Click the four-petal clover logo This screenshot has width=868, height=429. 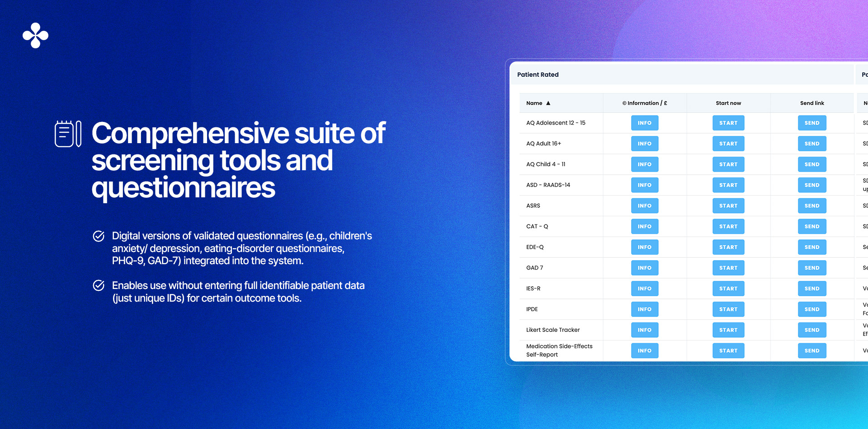35,35
